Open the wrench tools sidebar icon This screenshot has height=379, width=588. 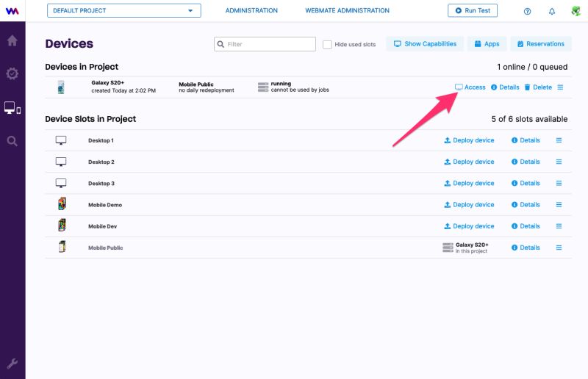tap(12, 364)
